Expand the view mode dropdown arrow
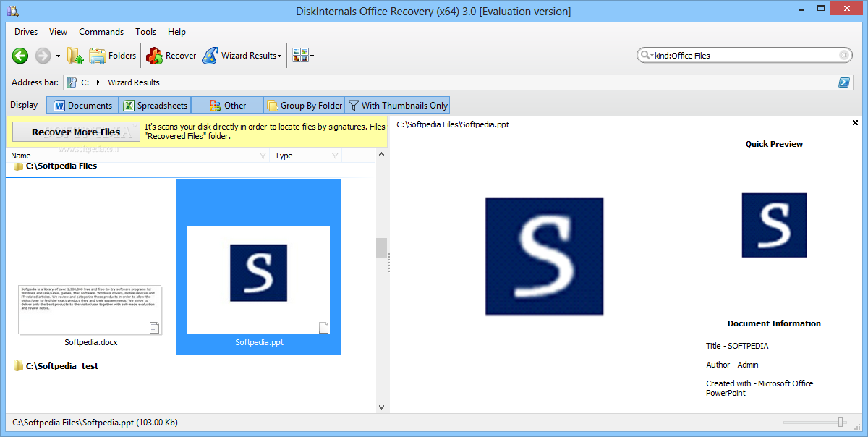Viewport: 868px width, 437px height. (x=312, y=56)
